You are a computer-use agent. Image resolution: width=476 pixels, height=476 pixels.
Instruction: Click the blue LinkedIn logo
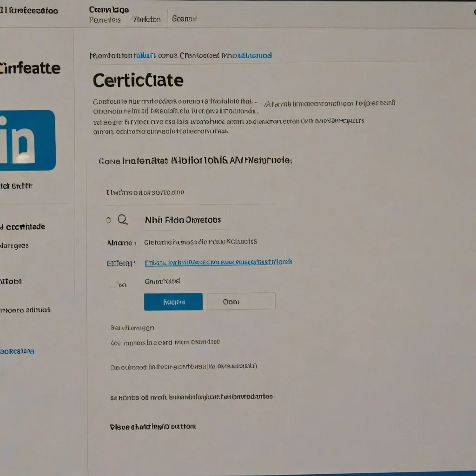click(x=27, y=140)
